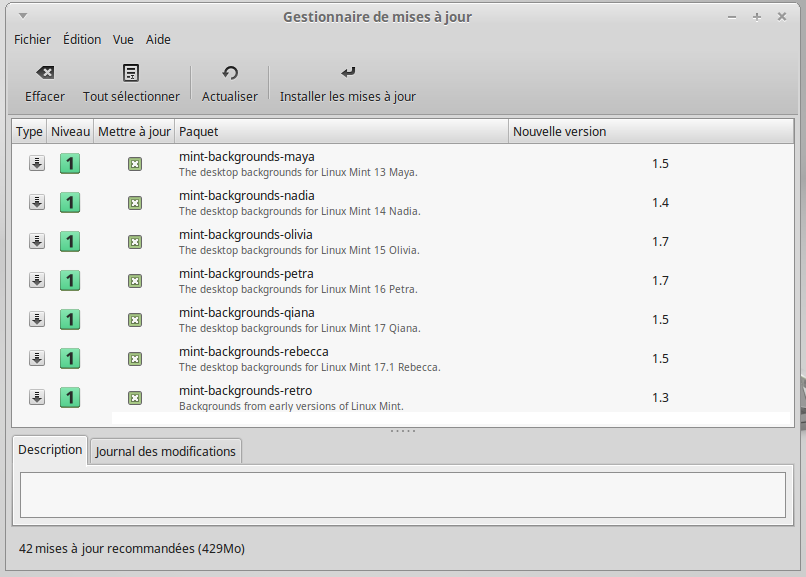This screenshot has width=806, height=577.
Task: Click the level 1 badge for mint-backgrounds-qiana
Action: click(x=70, y=320)
